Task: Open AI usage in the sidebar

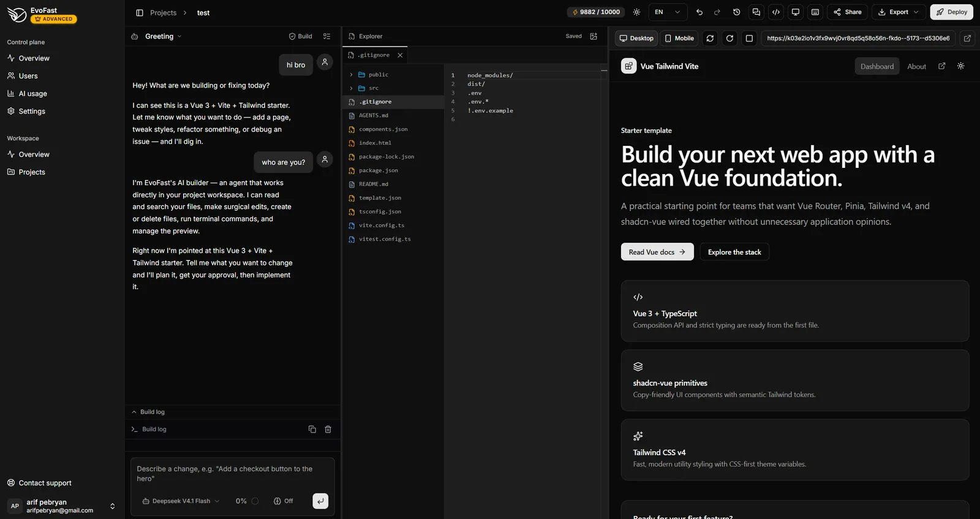Action: (x=32, y=94)
